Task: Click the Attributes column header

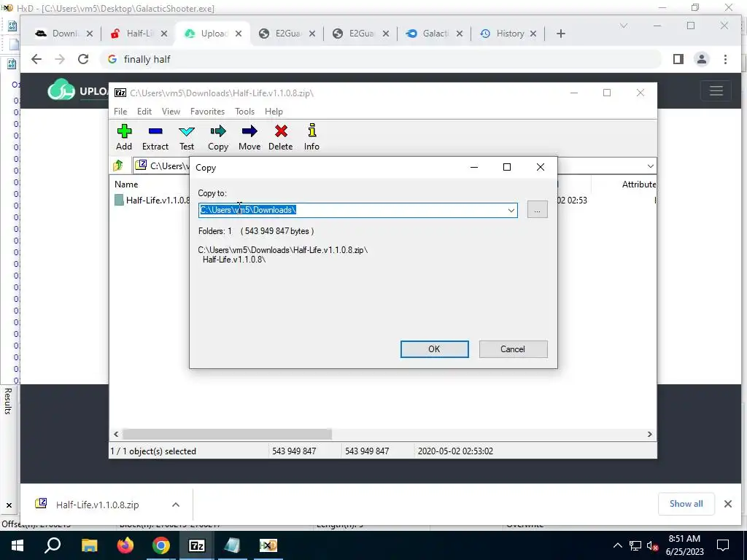Action: tap(639, 184)
